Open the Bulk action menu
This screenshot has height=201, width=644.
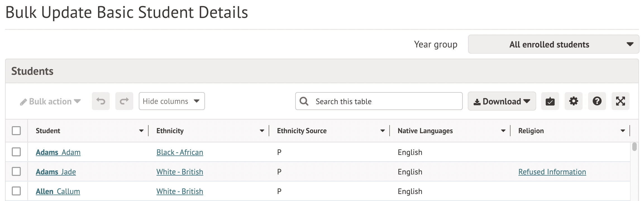pos(51,102)
